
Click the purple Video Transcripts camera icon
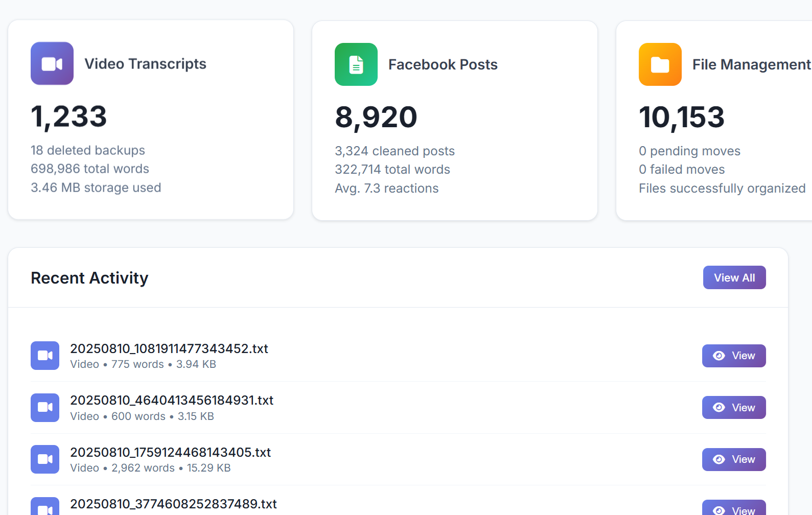(52, 63)
